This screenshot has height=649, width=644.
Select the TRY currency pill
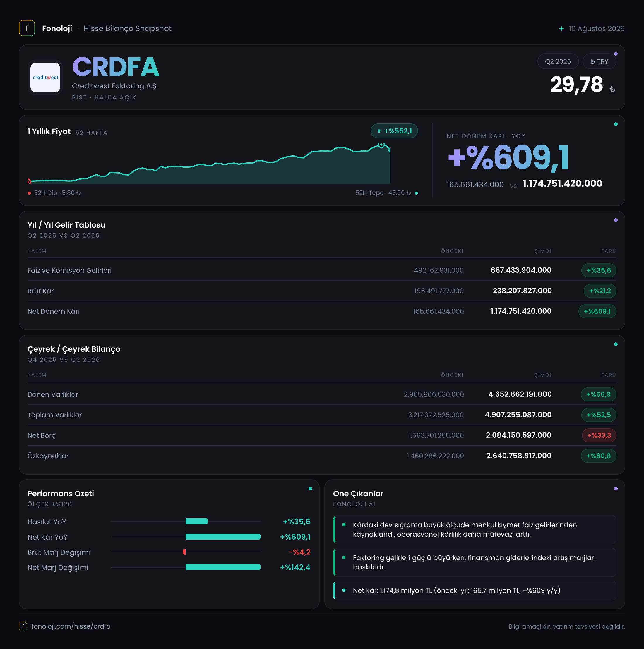point(599,61)
